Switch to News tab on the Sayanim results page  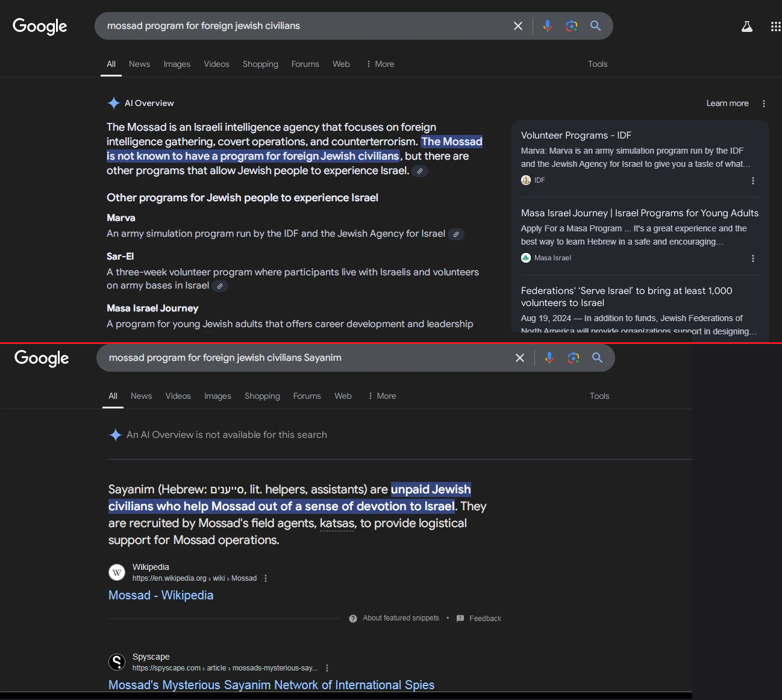tap(141, 396)
